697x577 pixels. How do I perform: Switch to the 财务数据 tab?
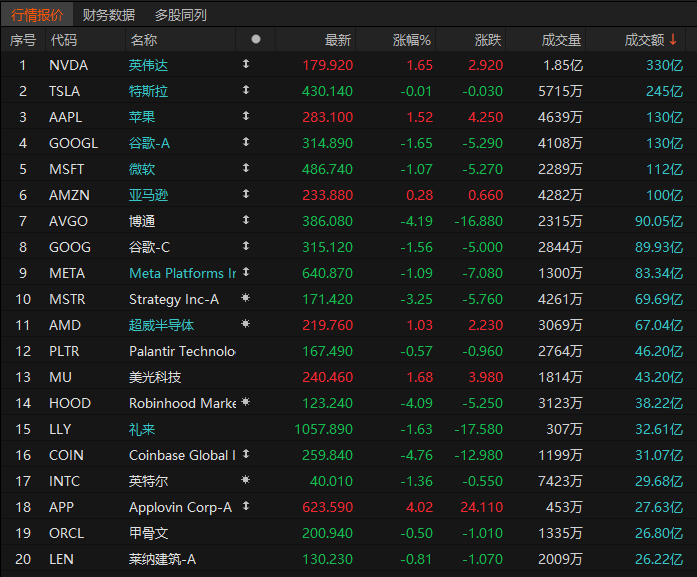click(109, 15)
